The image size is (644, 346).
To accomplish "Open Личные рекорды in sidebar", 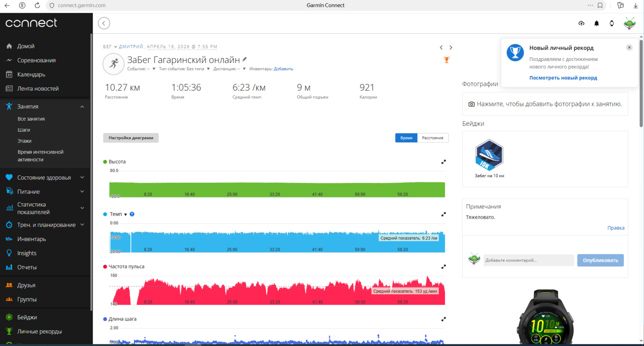I will pyautogui.click(x=39, y=331).
